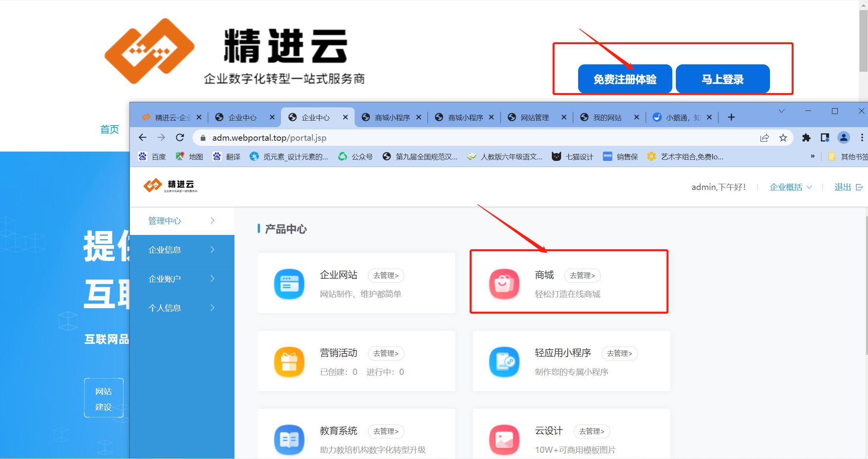Click the browser extensions puzzle icon
This screenshot has width=868, height=459.
(807, 138)
